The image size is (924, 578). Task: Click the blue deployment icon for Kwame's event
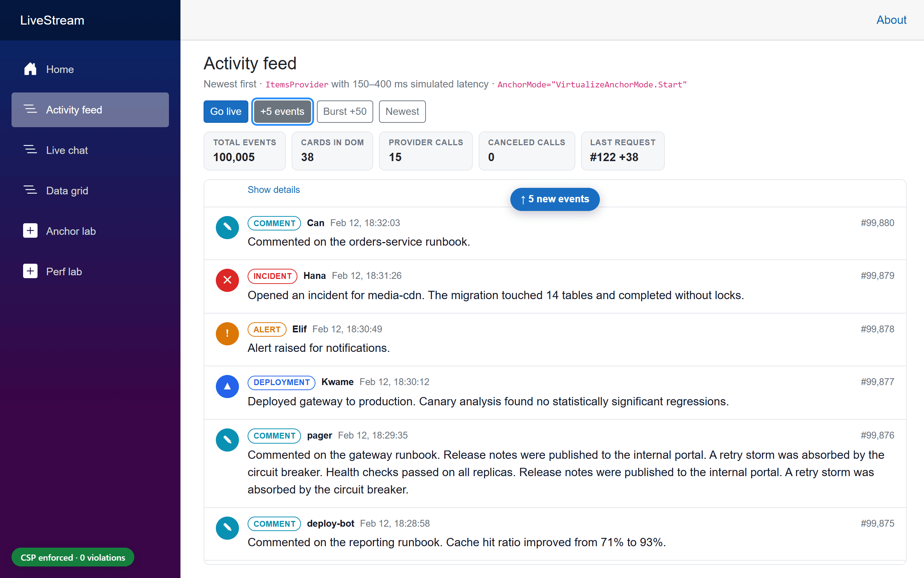227,387
